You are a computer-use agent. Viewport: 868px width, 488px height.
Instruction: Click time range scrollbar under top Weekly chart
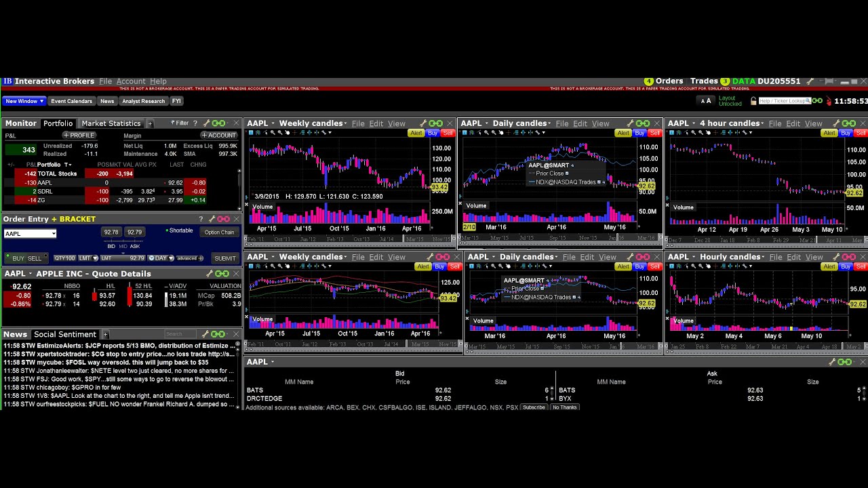350,239
